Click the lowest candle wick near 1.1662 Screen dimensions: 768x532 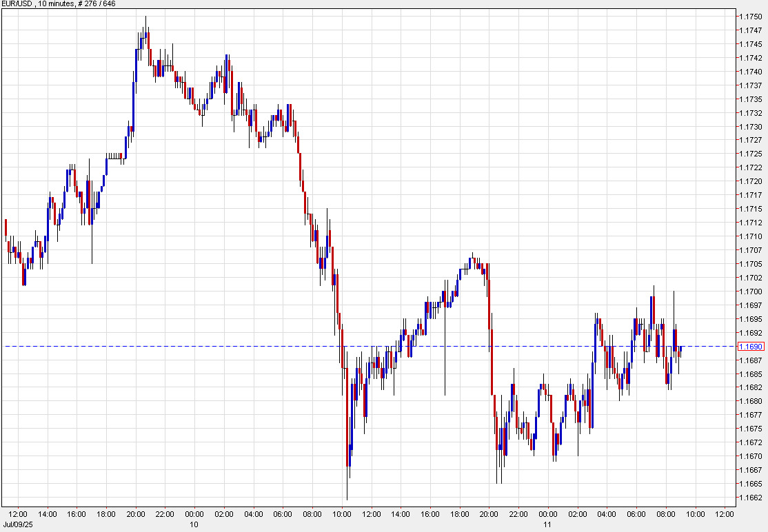(347, 498)
